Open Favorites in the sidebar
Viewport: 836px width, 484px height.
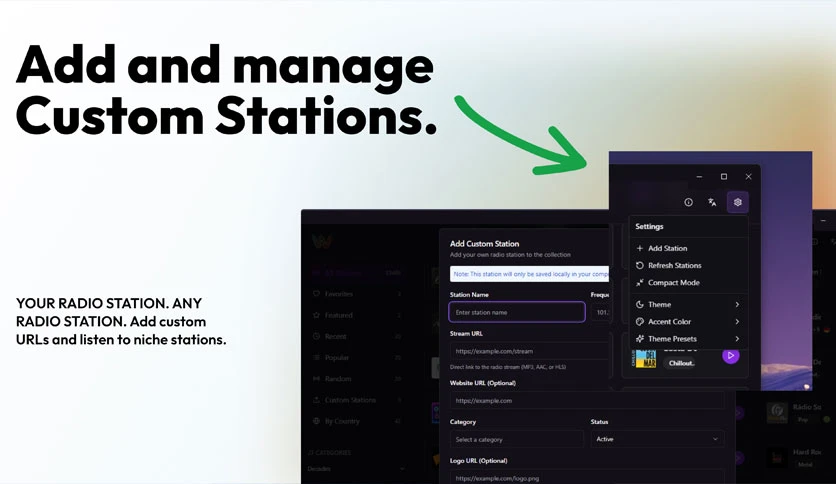point(357,294)
